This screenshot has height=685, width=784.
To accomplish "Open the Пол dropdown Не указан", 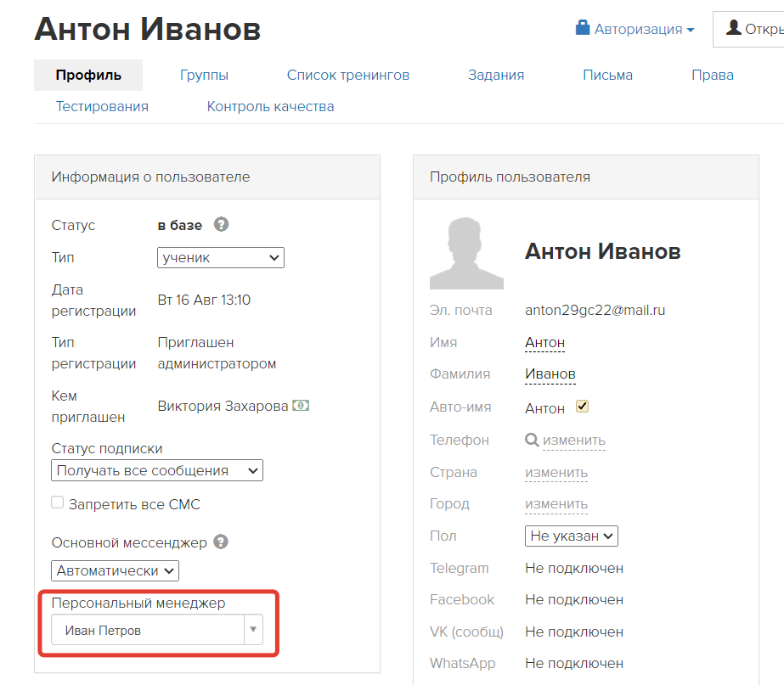I will coord(572,536).
